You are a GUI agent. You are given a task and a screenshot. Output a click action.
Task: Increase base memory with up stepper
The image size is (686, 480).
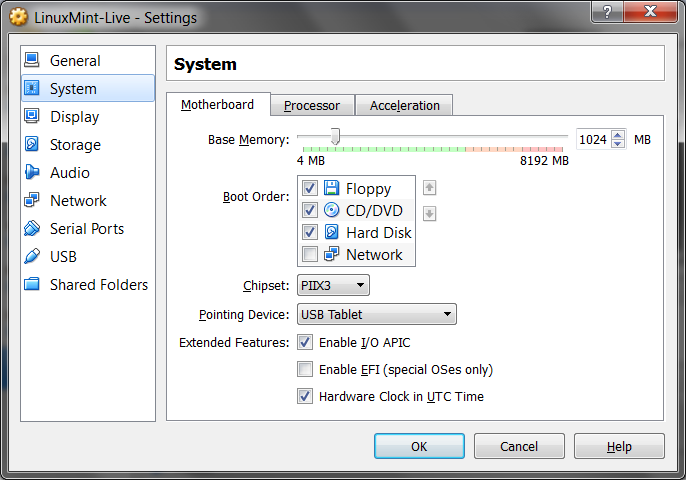(618, 135)
